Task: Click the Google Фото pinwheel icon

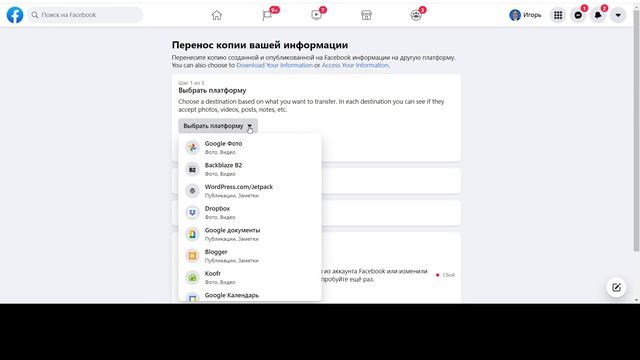Action: [192, 147]
